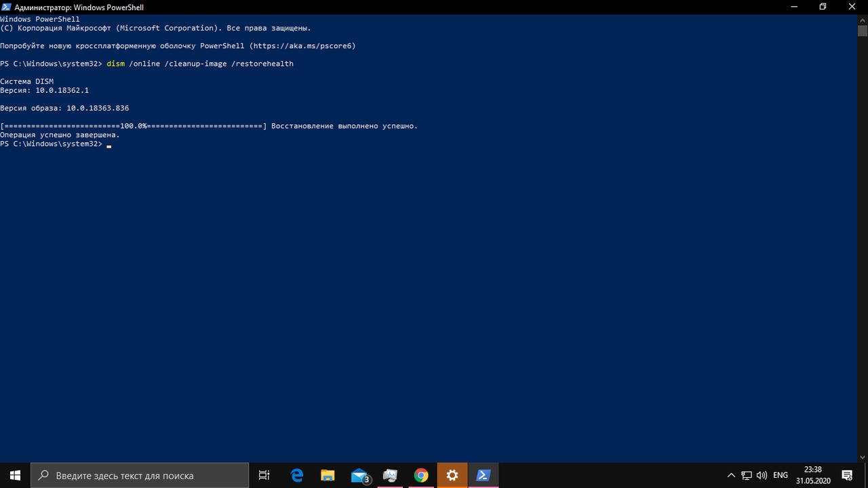Open the volume control tray icon

pos(762,475)
